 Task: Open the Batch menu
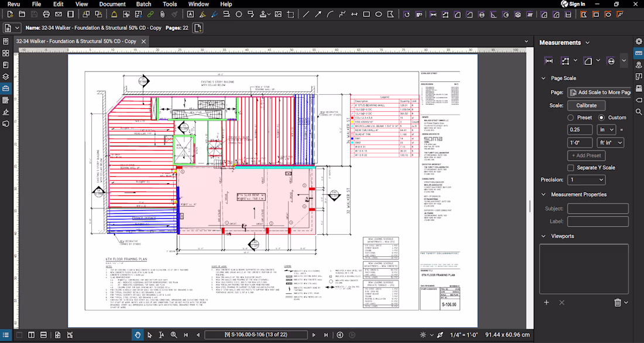click(143, 4)
